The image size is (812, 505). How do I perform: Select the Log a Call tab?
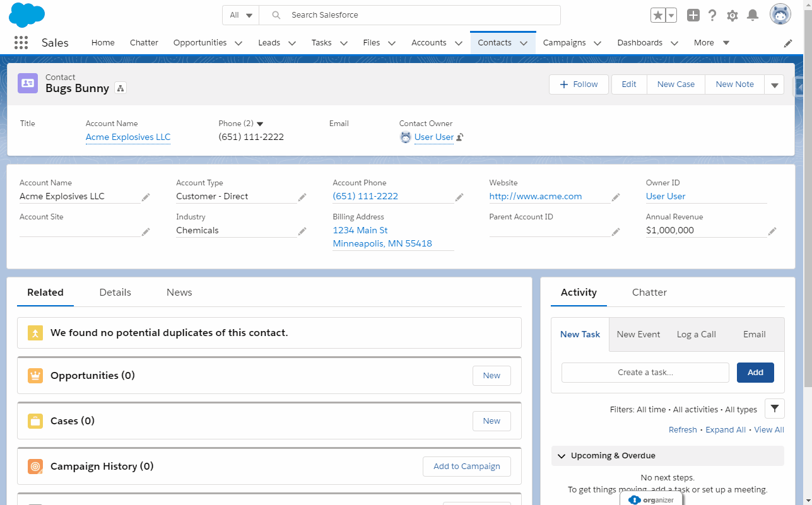[696, 335]
